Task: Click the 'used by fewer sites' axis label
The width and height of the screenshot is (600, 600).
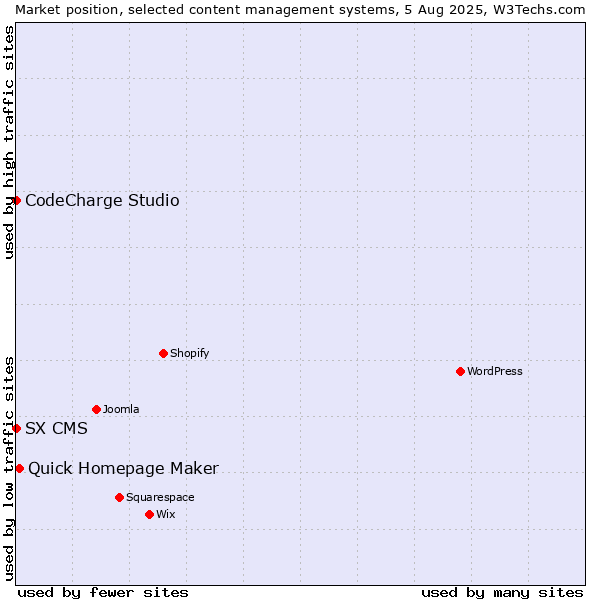Action: 103,593
